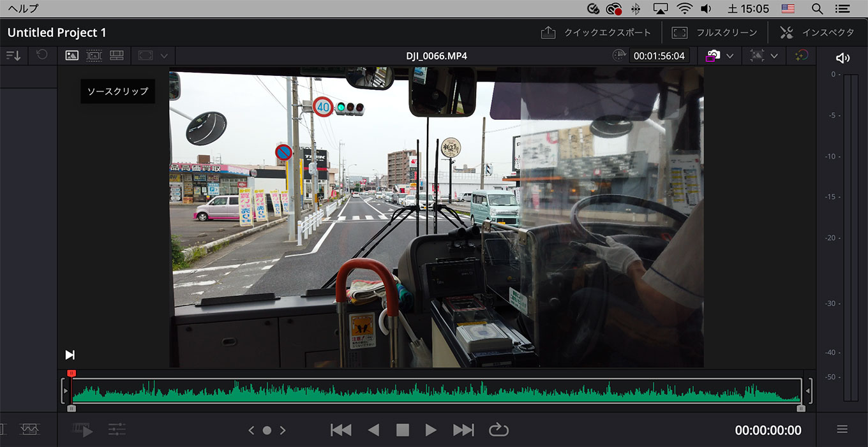Viewport: 868px width, 447px height.
Task: Mute the viewer audio speaker icon
Action: coord(842,57)
